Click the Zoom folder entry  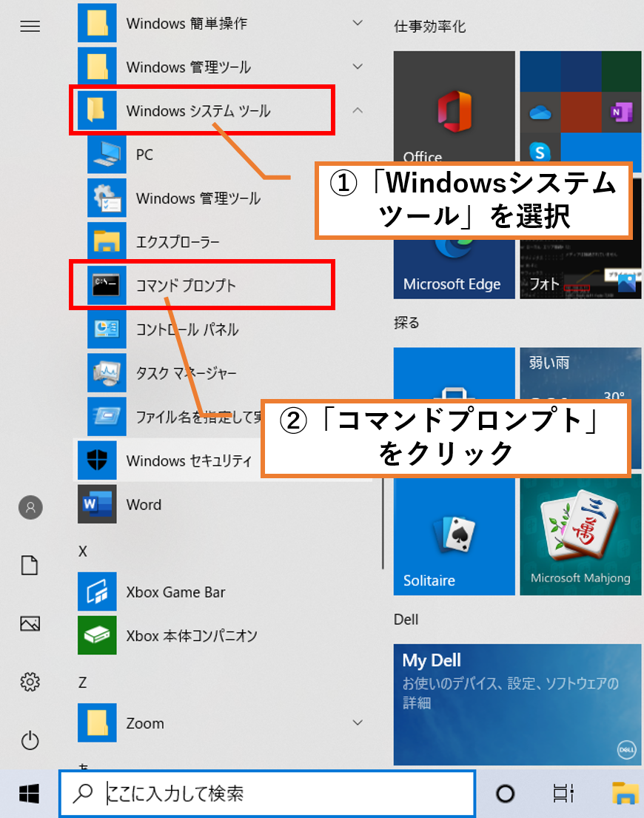point(224,723)
